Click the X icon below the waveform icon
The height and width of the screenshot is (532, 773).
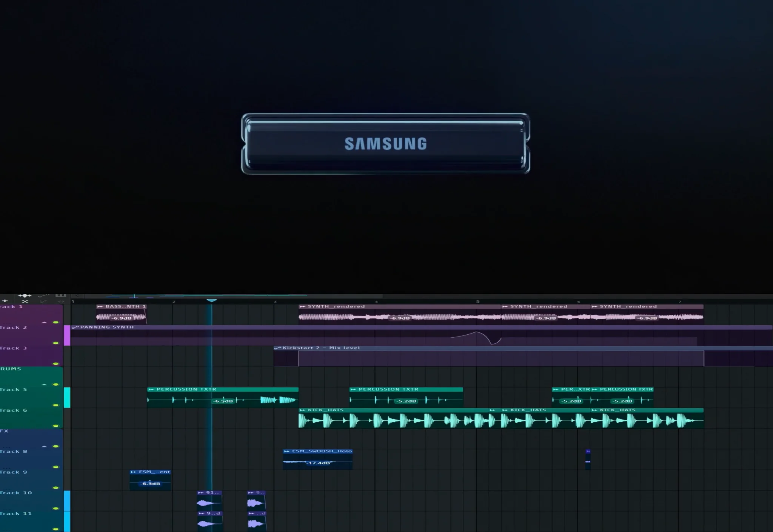(x=25, y=301)
